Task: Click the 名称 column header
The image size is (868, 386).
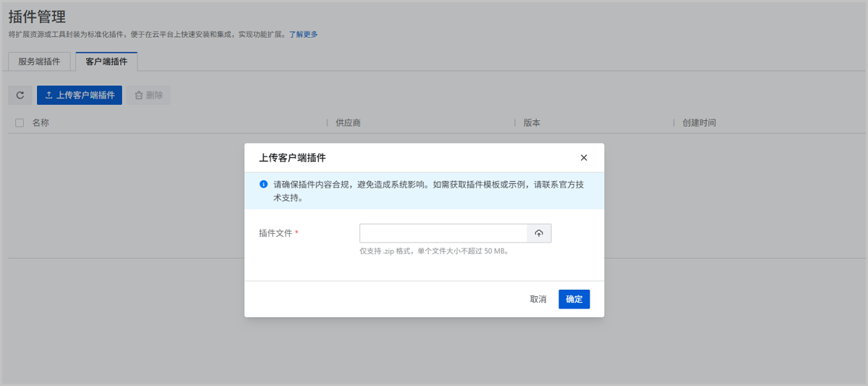Action: tap(41, 123)
